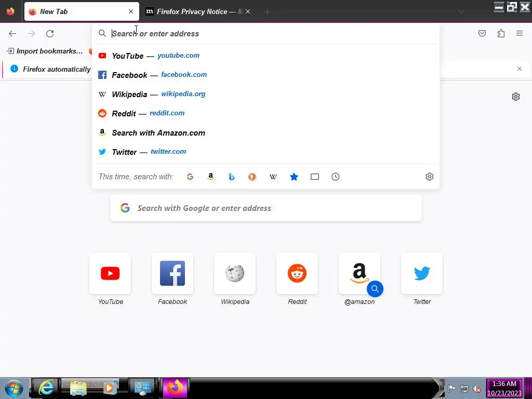
Task: Open Twitter shortcut tile
Action: (422, 273)
